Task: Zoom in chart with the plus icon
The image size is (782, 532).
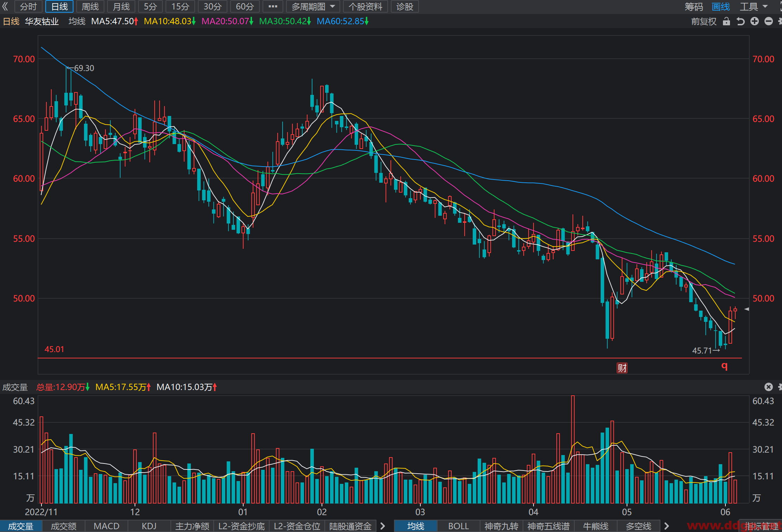Action: (x=755, y=21)
